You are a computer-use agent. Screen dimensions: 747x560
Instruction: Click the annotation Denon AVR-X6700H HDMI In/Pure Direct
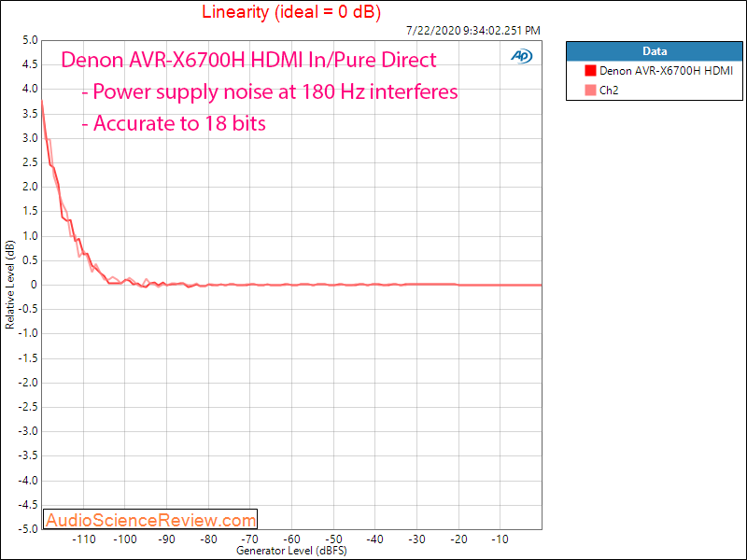click(248, 60)
